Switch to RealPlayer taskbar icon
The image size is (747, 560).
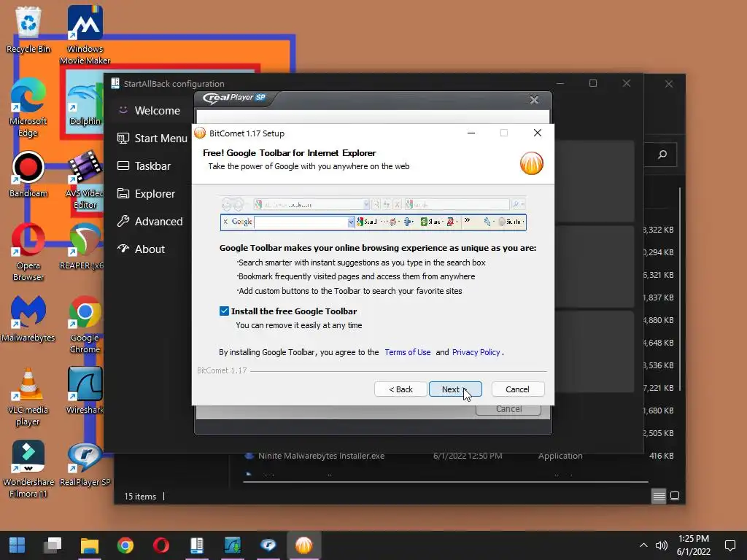pos(268,545)
